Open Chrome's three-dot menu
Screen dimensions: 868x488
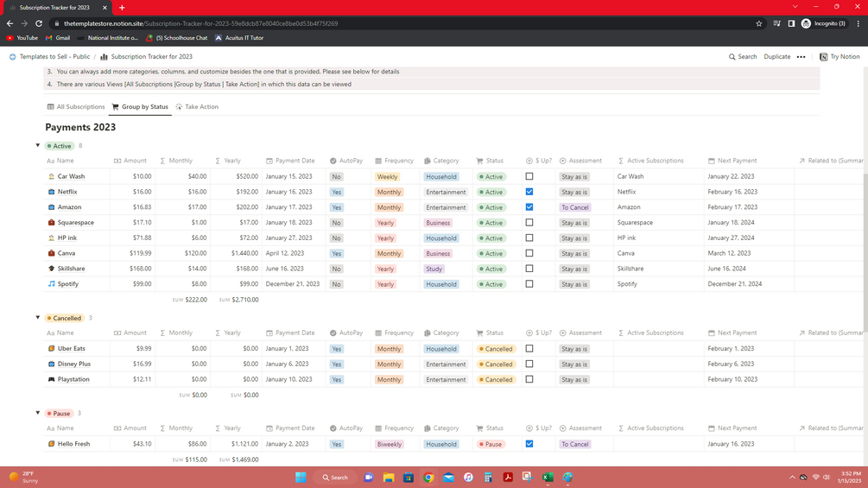coord(858,24)
